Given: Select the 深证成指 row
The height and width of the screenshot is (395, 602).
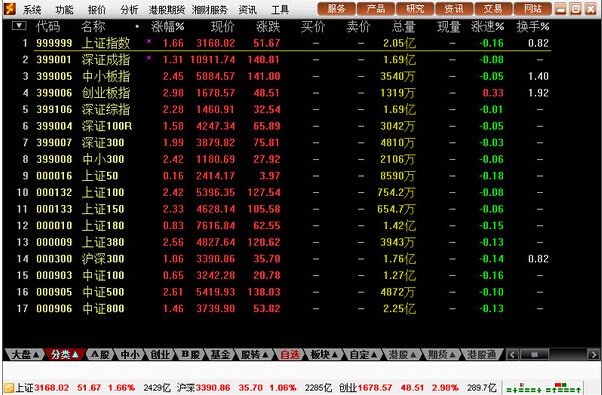Looking at the screenshot, I should click(284, 59).
